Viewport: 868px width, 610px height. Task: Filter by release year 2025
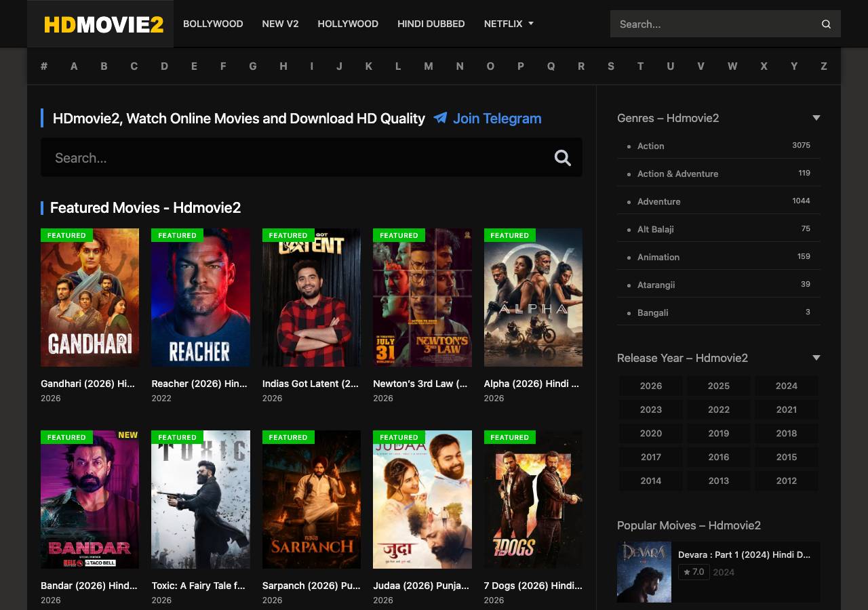719,386
